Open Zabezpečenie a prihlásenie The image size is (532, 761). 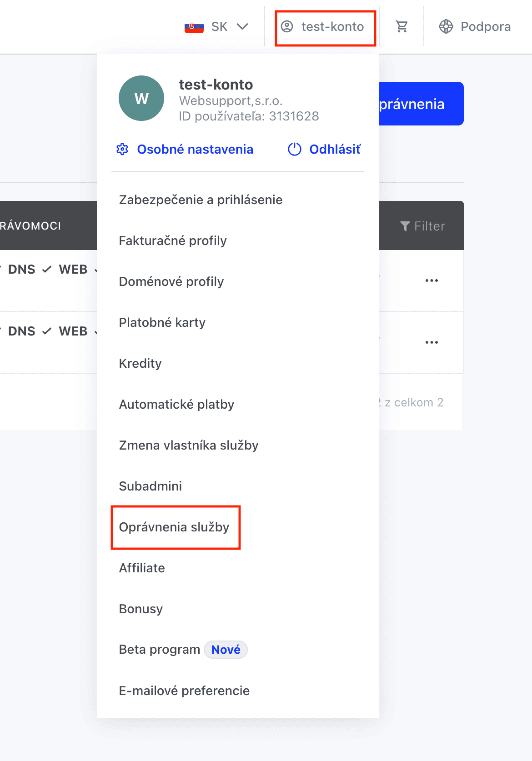point(201,200)
